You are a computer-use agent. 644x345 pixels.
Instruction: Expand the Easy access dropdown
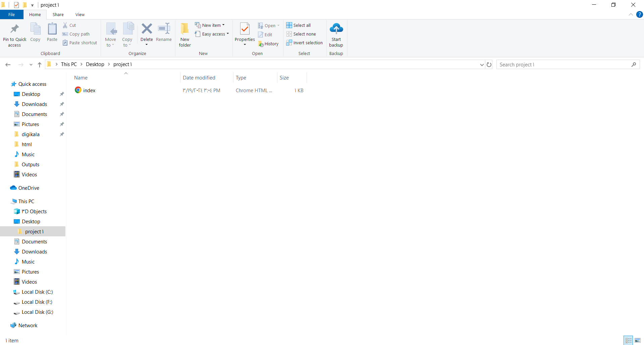point(212,34)
